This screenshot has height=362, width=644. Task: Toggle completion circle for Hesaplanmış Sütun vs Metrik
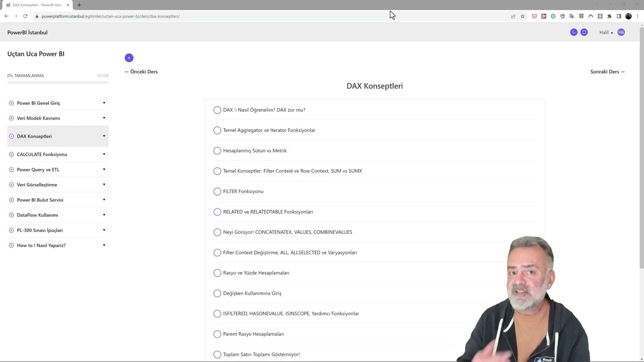(x=217, y=150)
